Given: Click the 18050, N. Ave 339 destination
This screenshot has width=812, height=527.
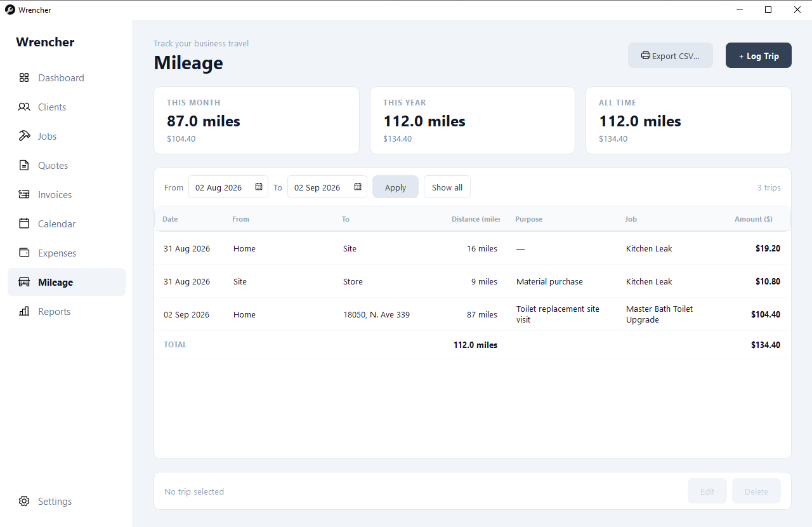Looking at the screenshot, I should (x=376, y=314).
